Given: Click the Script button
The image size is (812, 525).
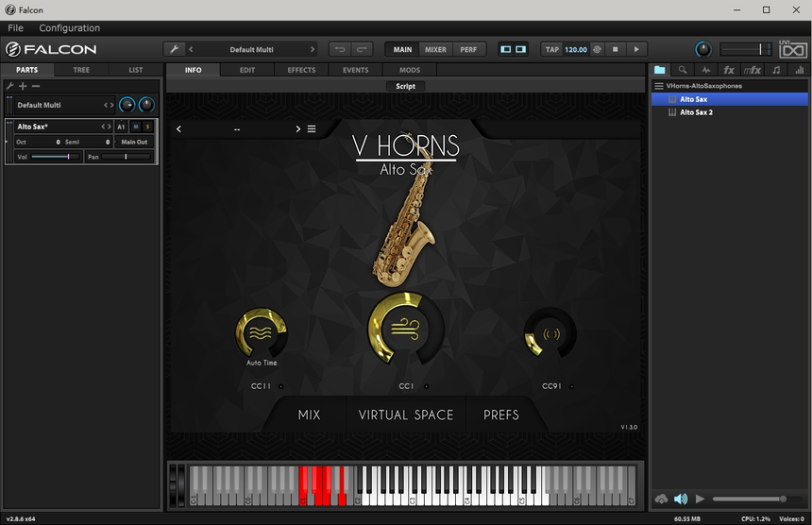Looking at the screenshot, I should [405, 86].
